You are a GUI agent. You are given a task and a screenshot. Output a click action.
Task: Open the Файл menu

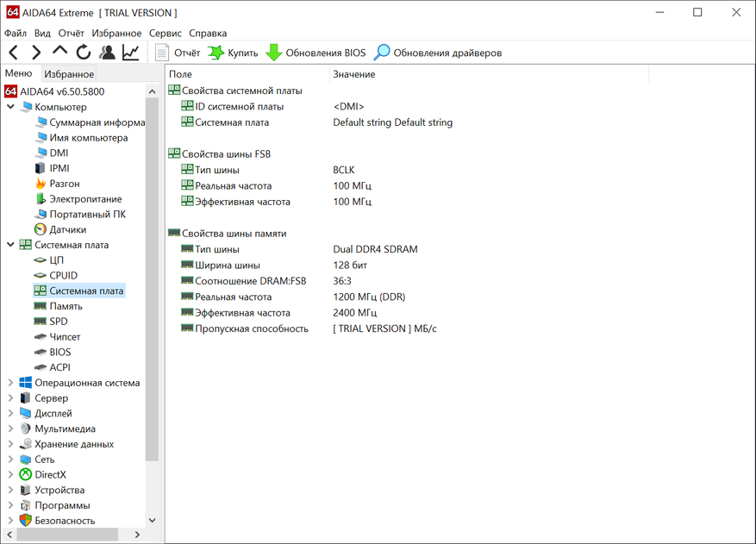pos(16,34)
